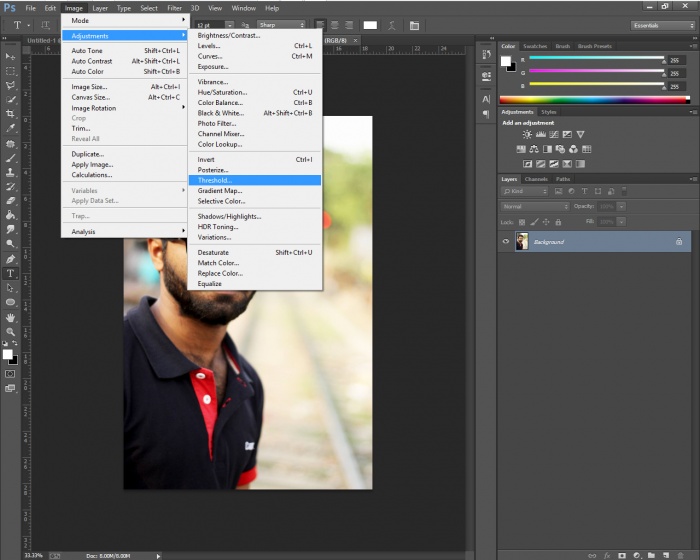Screen dimensions: 700x560
Task: Click the foreground color swatch in the Color panel
Action: pyautogui.click(x=507, y=62)
